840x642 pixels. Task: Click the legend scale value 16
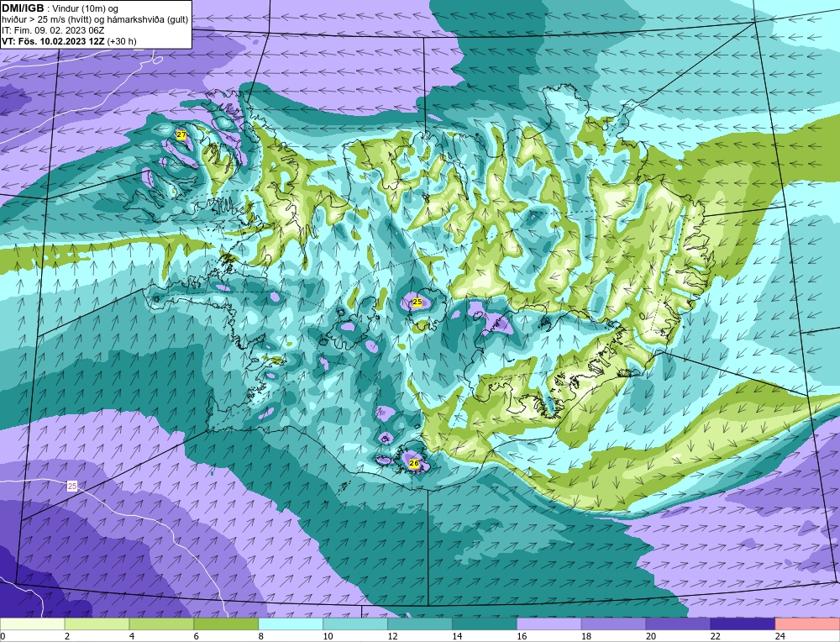tap(522, 636)
